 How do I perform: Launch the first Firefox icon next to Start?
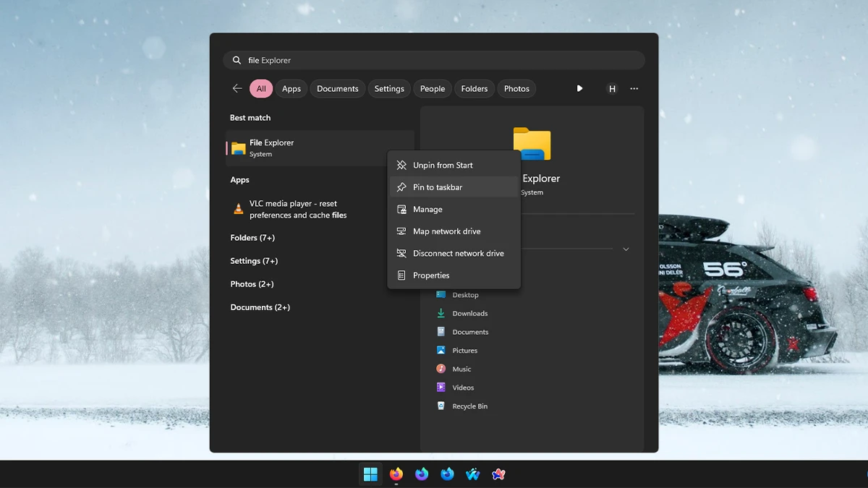coord(396,474)
